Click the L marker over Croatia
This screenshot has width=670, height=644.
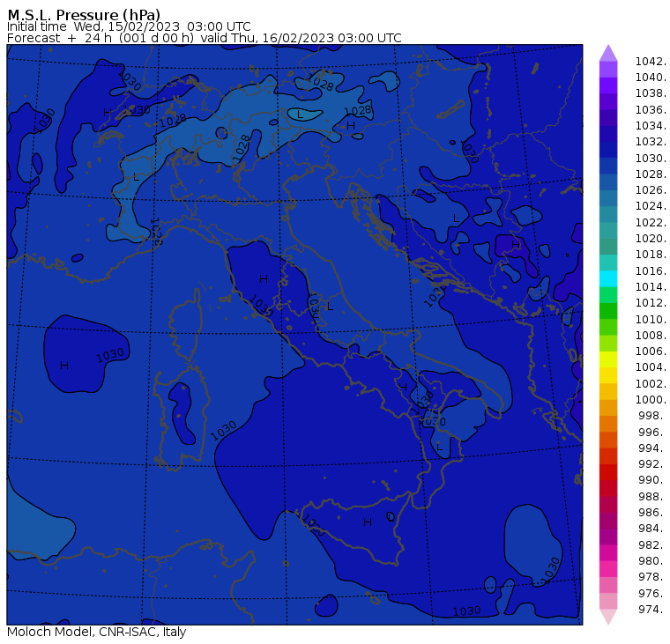[x=456, y=218]
